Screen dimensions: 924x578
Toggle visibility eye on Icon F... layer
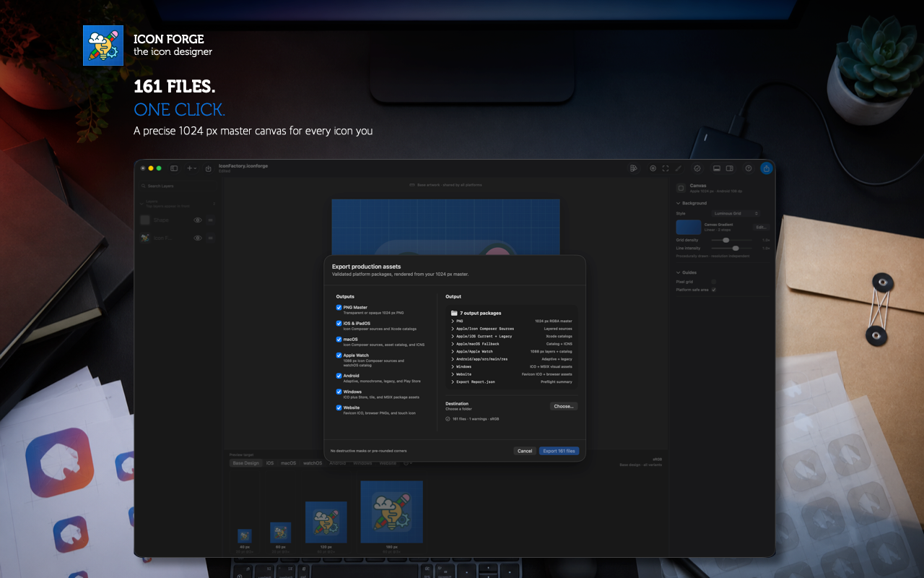click(198, 238)
